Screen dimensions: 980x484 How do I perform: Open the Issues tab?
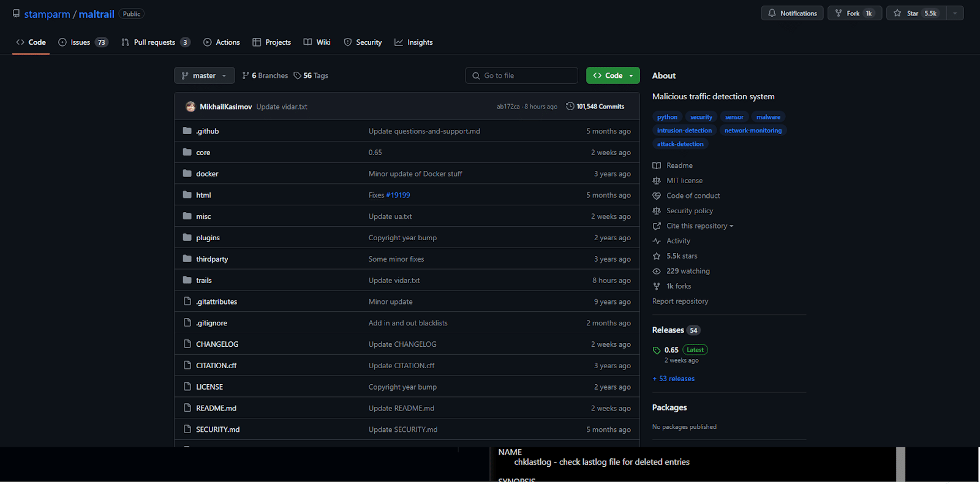(x=83, y=42)
